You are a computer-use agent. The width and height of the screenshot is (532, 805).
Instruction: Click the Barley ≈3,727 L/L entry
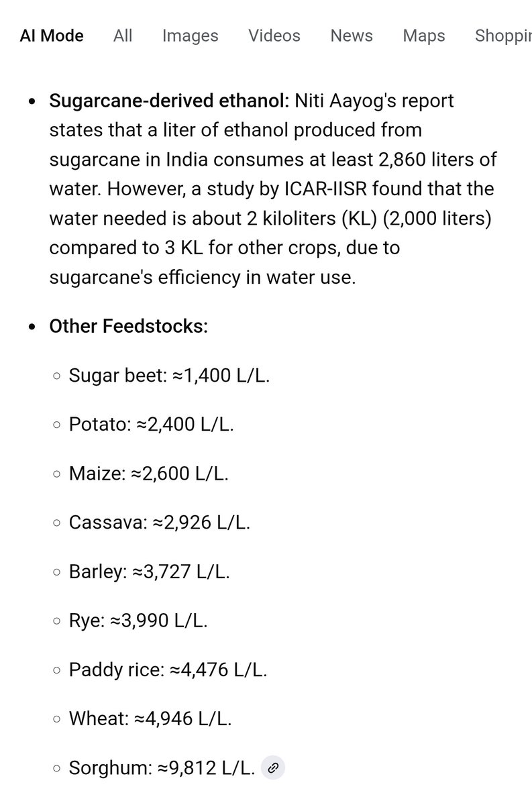150,572
